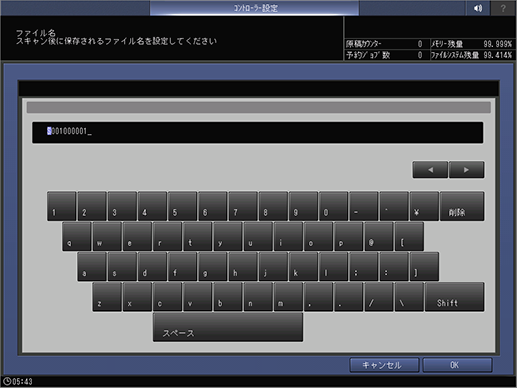Tap the letter s key

click(122, 267)
